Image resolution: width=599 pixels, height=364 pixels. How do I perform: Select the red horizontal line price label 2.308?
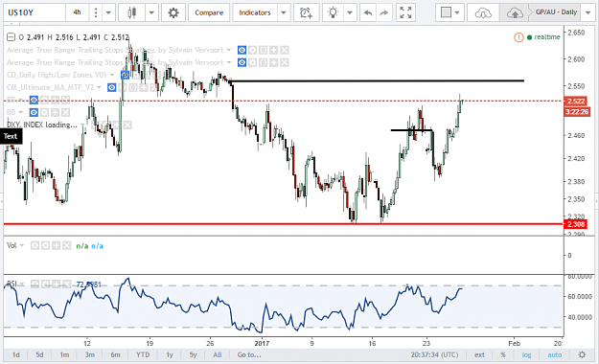(576, 224)
